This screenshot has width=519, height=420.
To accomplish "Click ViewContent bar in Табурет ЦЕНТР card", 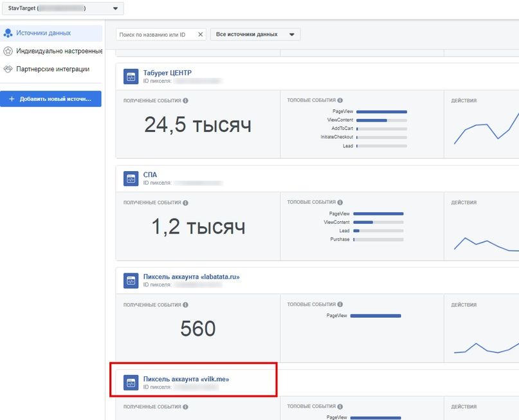I will [381, 120].
